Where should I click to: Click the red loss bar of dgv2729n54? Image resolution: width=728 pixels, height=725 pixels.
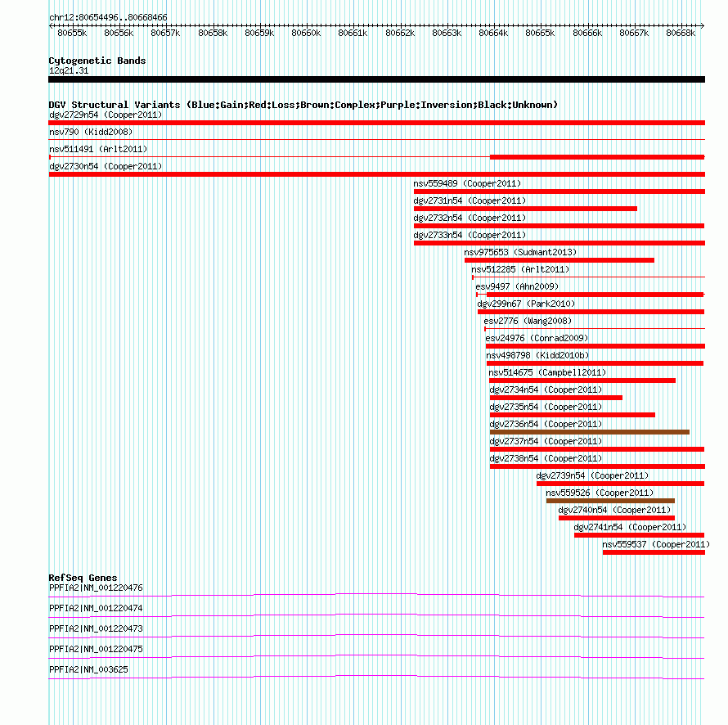(376, 123)
